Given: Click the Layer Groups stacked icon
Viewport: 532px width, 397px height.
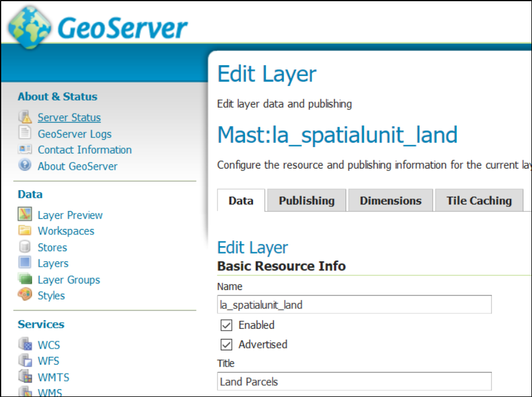Looking at the screenshot, I should coord(25,279).
